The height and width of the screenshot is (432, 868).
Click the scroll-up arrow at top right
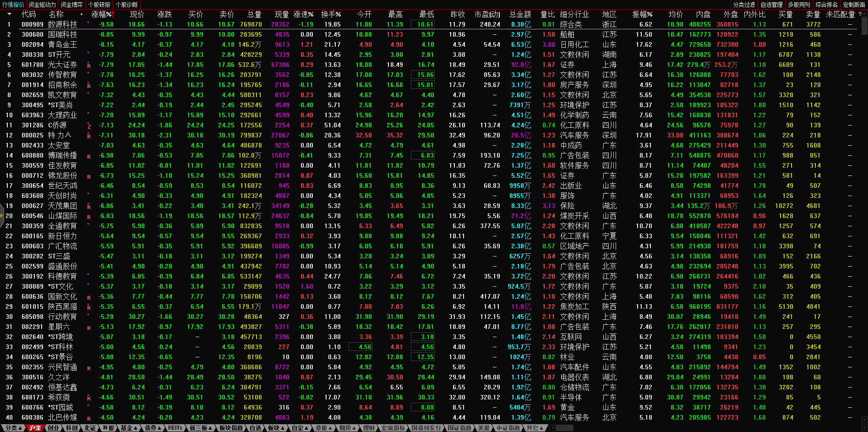(x=864, y=14)
